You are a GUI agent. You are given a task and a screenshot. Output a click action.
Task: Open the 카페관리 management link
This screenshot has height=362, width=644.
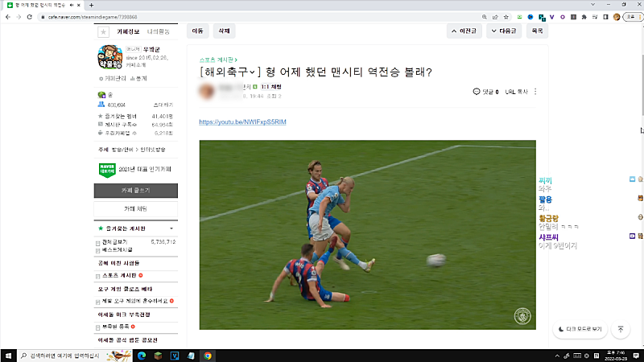click(x=113, y=78)
